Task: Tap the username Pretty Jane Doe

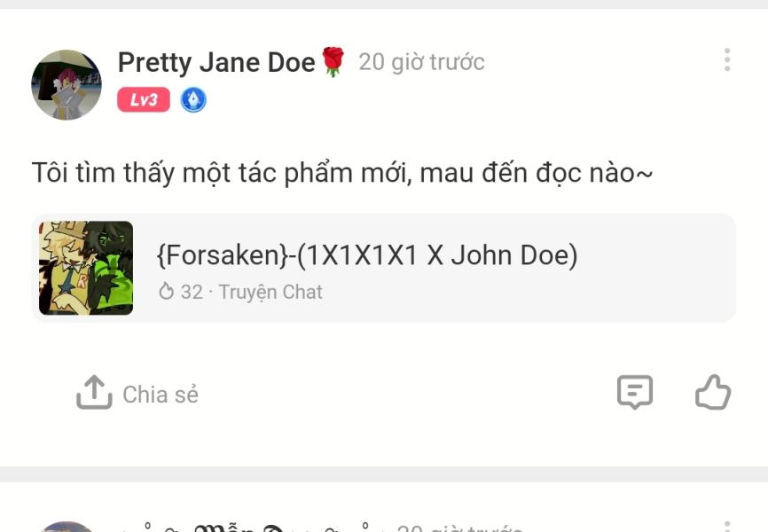Action: (216, 62)
